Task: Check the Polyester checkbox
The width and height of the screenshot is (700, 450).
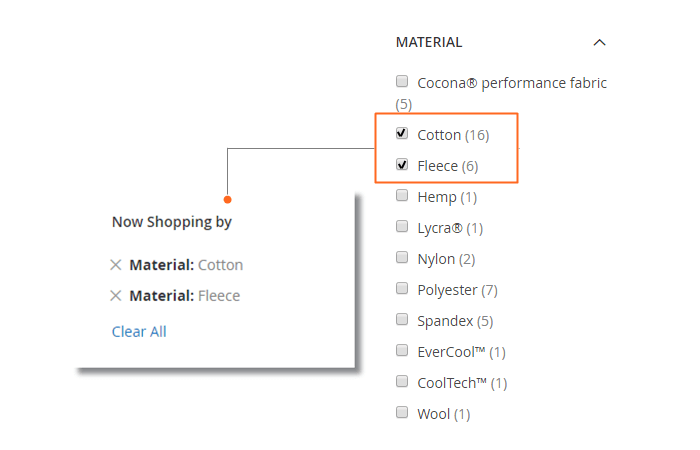Action: tap(402, 288)
